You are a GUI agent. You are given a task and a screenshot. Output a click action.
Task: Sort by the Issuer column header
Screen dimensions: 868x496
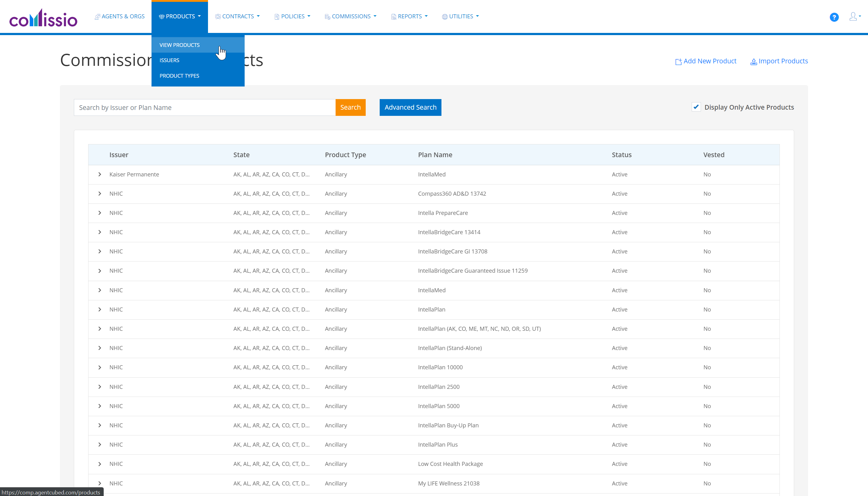point(119,155)
